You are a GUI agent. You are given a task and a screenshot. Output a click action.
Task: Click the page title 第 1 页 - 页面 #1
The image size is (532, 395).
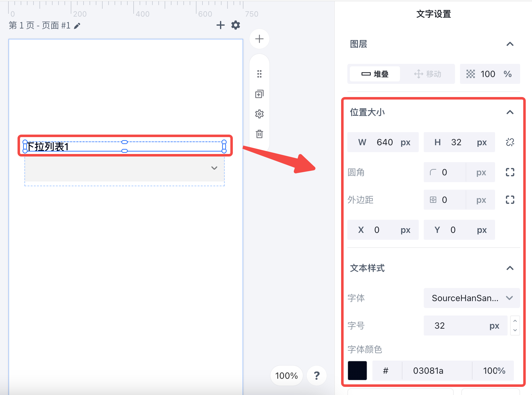[x=40, y=25]
